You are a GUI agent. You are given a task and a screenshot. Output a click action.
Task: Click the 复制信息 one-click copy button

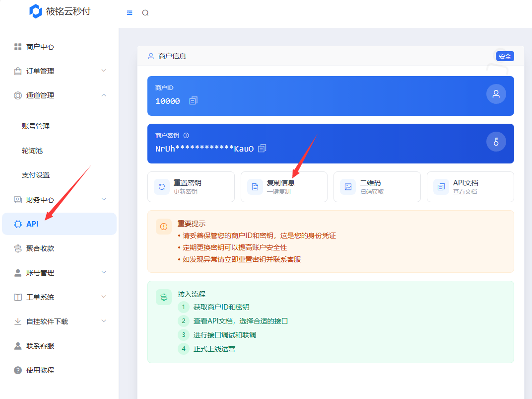click(284, 187)
